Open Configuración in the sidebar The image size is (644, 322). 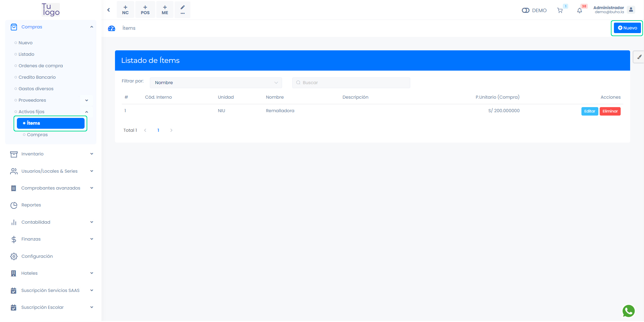tap(37, 256)
